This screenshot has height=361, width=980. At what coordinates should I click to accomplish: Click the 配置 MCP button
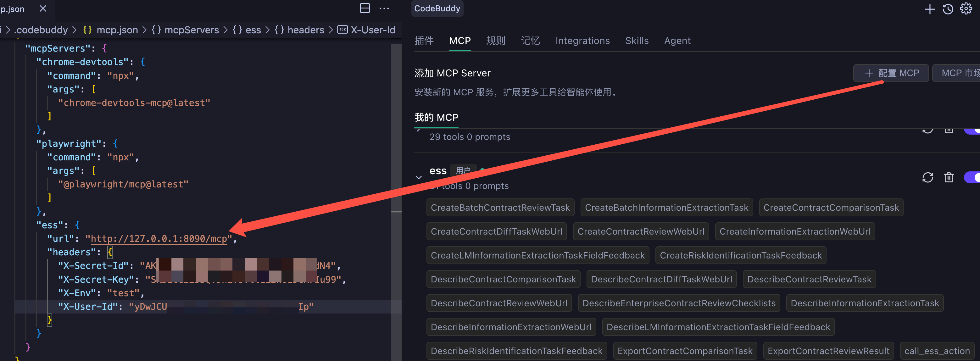click(x=891, y=73)
